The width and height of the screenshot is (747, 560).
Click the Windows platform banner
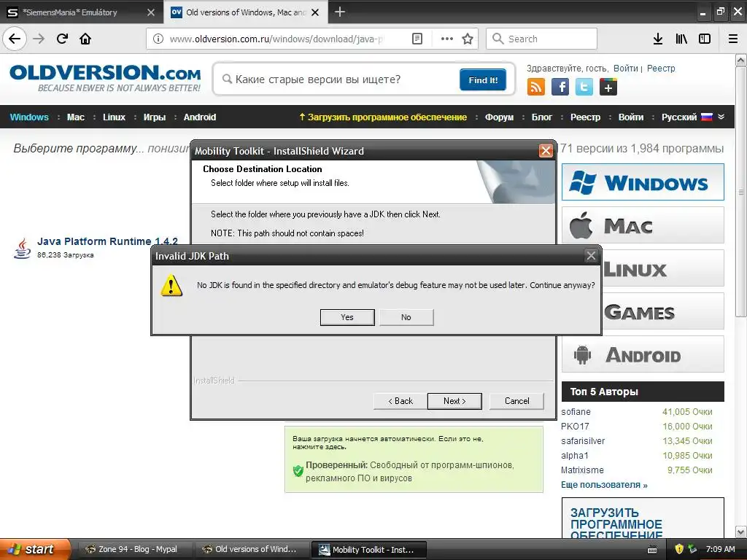[643, 182]
